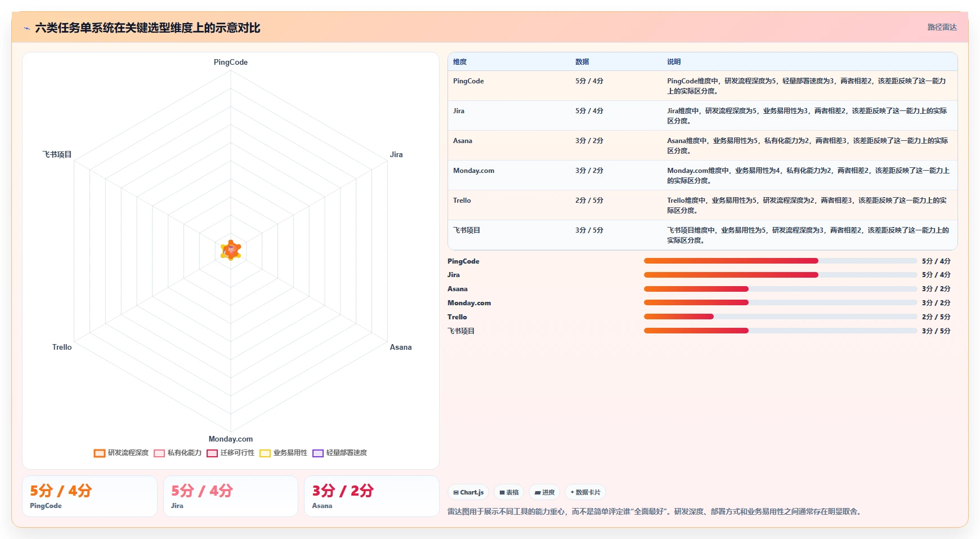This screenshot has height=539, width=980.
Task: Click the 3分 / 5分 value right of the 飞书项目 bar
Action: pos(936,331)
